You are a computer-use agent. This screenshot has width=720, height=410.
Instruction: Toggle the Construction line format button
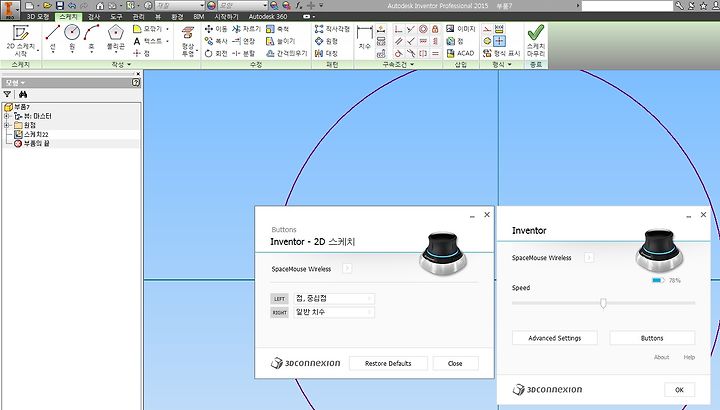click(487, 29)
